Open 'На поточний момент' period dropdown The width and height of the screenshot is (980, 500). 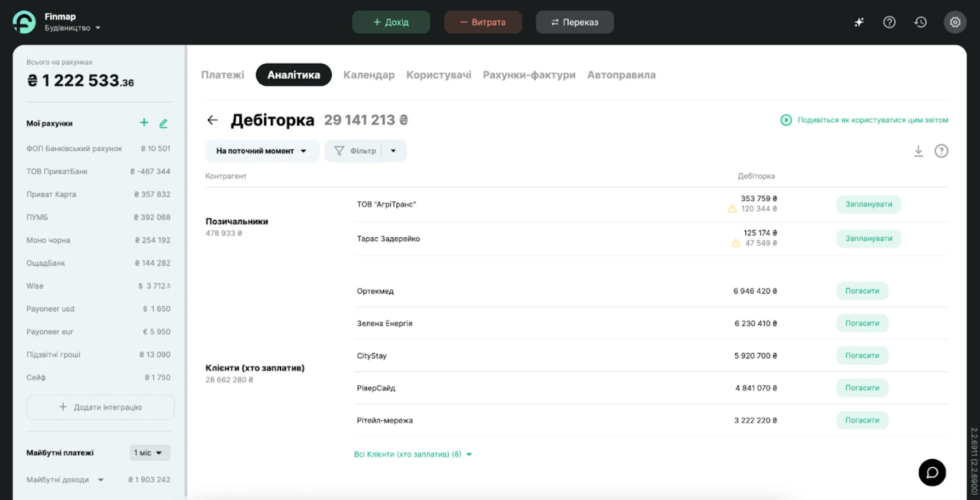click(x=262, y=151)
